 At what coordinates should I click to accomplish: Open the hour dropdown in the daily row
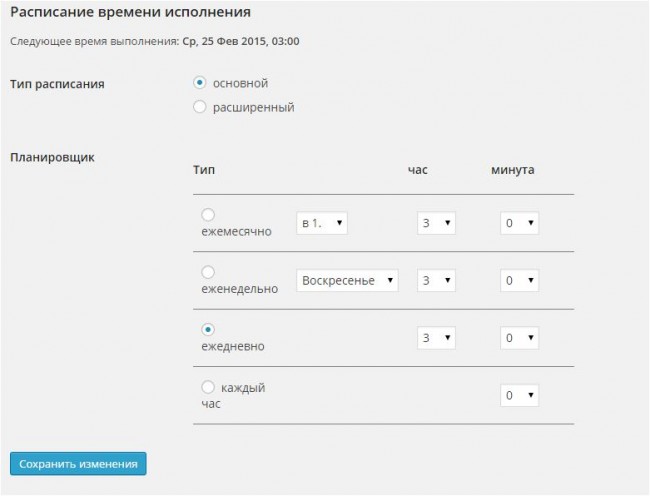point(436,338)
